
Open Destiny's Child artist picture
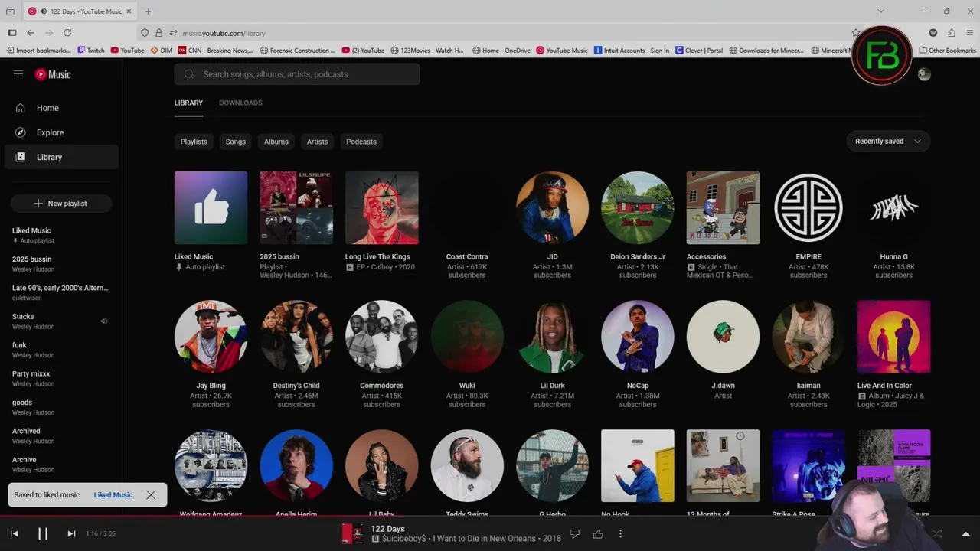296,337
